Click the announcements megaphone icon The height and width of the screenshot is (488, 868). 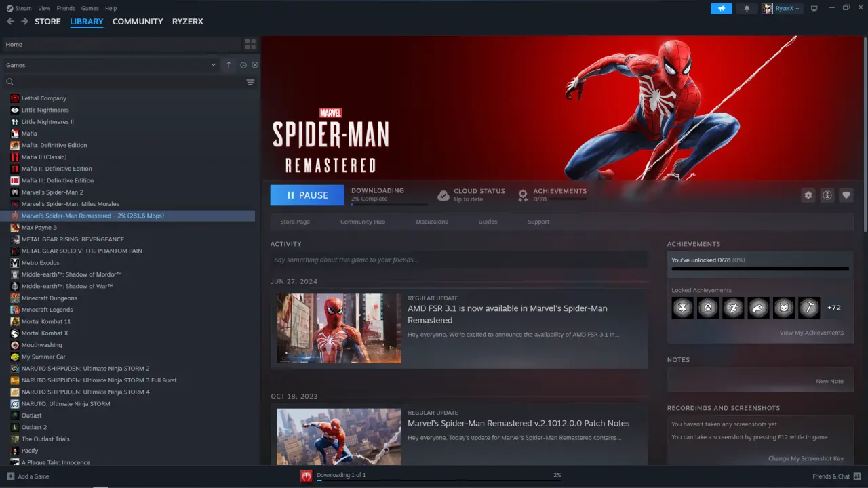722,8
